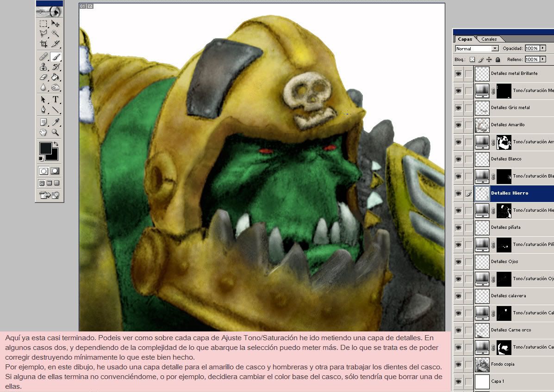Toggle lock all padlock icon
The height and width of the screenshot is (392, 554).
click(498, 60)
